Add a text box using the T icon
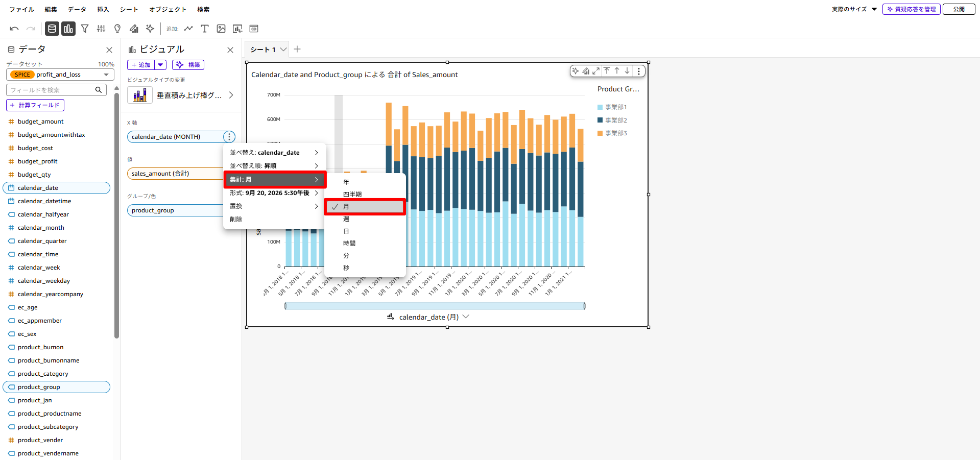The height and width of the screenshot is (460, 980). coord(205,29)
